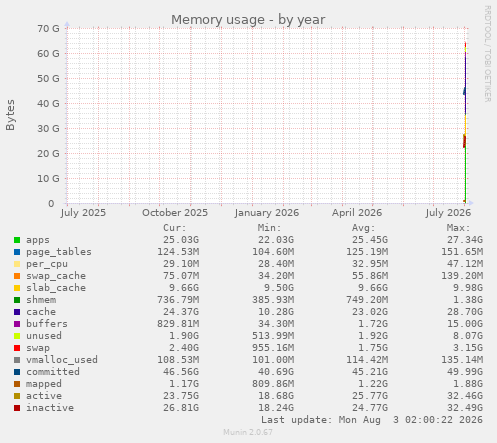
Task: Click the 'apps' legend label
Action: coord(38,240)
